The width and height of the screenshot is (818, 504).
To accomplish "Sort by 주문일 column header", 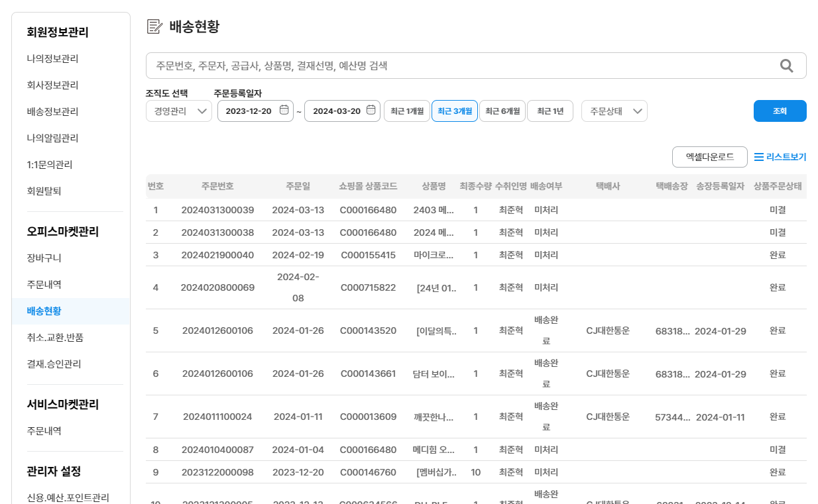I will point(298,186).
